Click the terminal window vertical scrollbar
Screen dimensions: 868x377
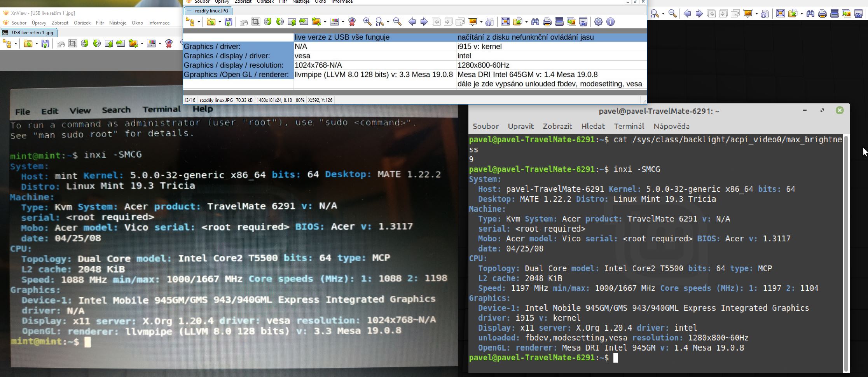tap(845, 253)
